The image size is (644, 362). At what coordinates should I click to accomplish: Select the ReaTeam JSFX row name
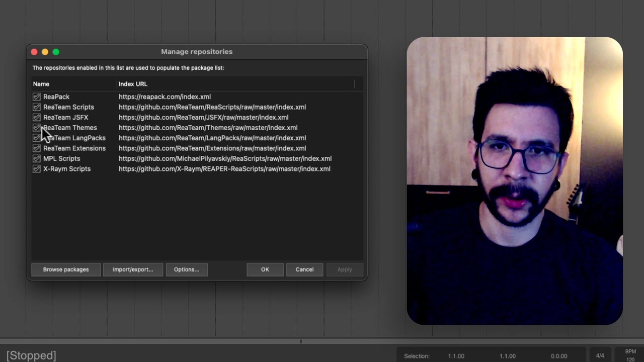pyautogui.click(x=65, y=117)
